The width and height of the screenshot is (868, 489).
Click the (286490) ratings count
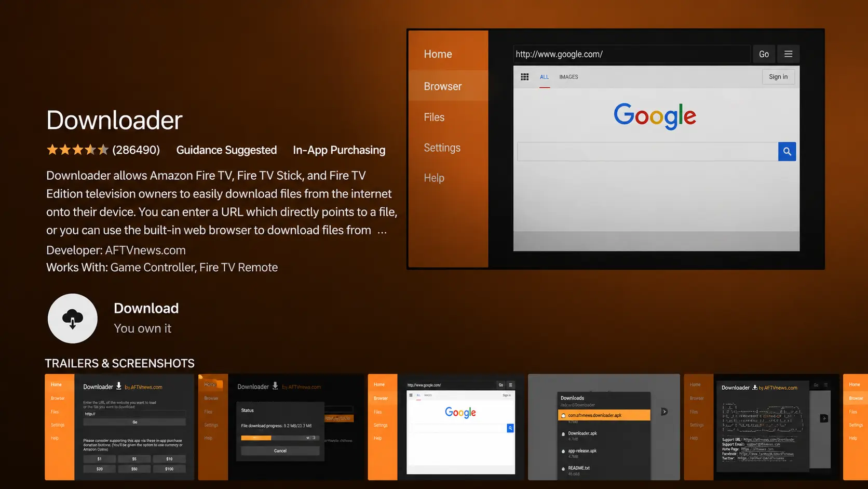coord(136,150)
